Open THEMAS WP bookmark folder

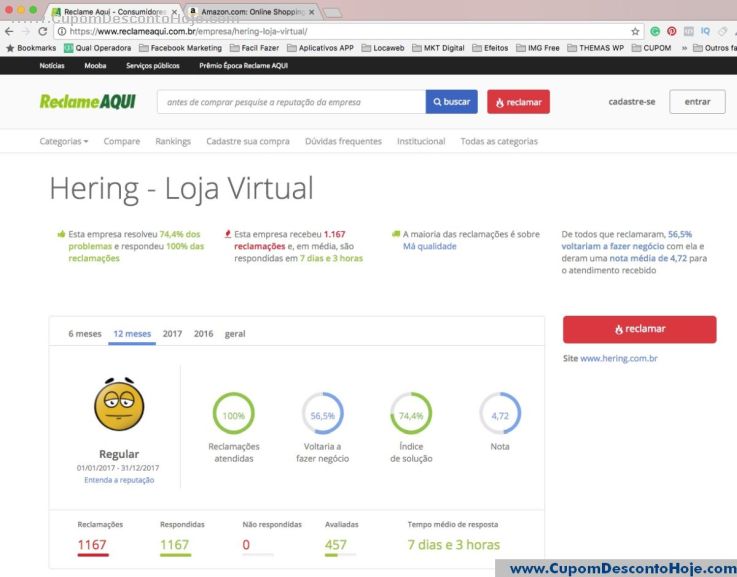point(596,48)
